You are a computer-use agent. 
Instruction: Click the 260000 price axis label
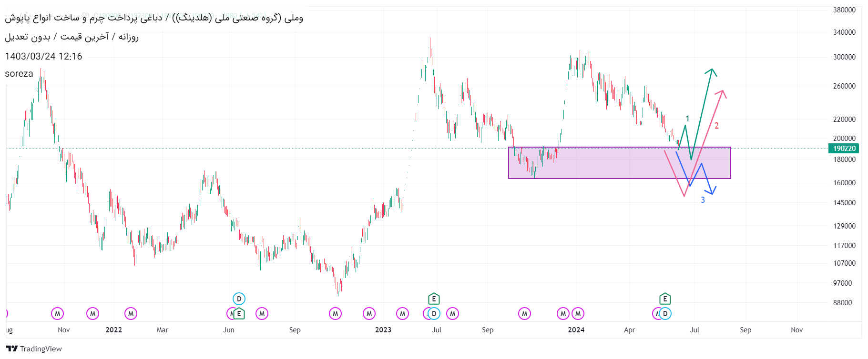(844, 86)
